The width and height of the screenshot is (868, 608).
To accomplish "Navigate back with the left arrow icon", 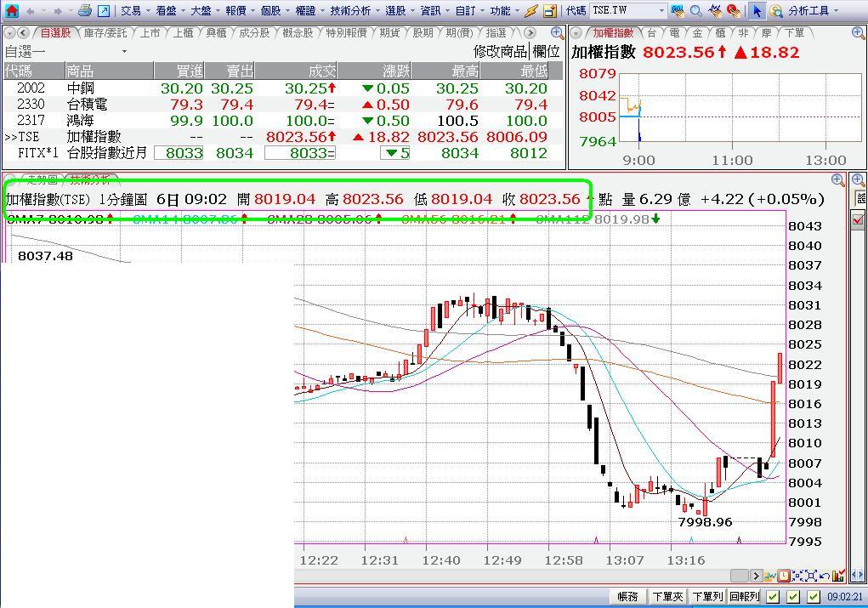I will click(31, 11).
